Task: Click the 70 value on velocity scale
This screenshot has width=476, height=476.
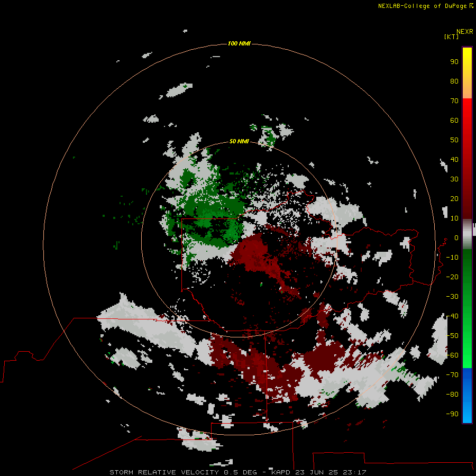Action: (454, 101)
